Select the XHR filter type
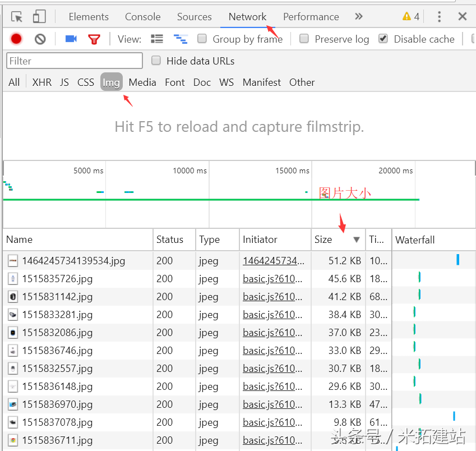Viewport: 476px width, 451px height. (x=41, y=82)
